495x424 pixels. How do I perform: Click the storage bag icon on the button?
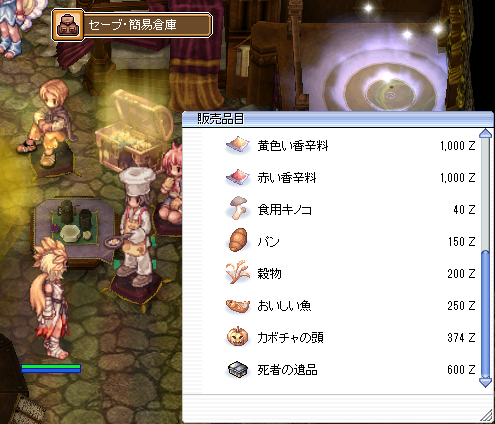[68, 25]
